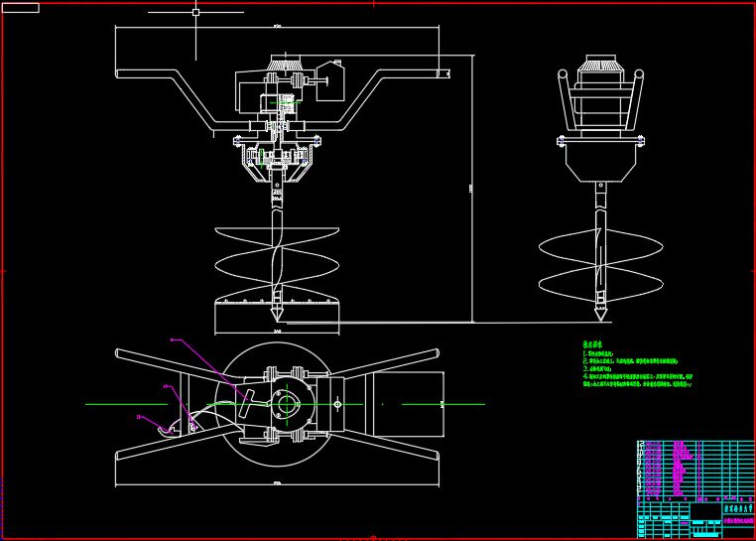Click the pointed drill tip in the right side view

(x=600, y=314)
